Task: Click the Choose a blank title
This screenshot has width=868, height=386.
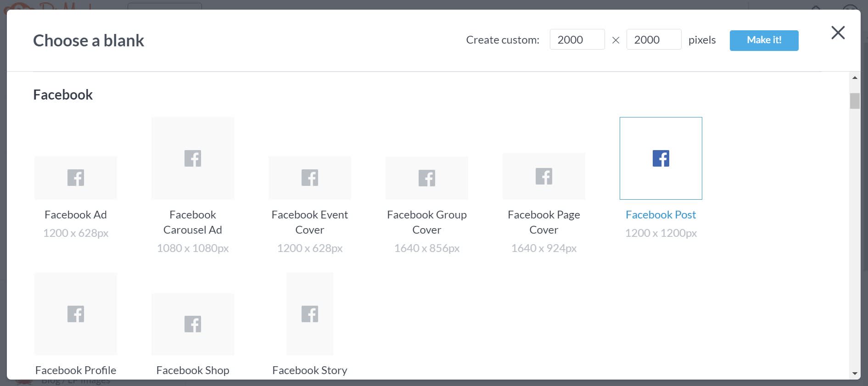Action: click(89, 40)
